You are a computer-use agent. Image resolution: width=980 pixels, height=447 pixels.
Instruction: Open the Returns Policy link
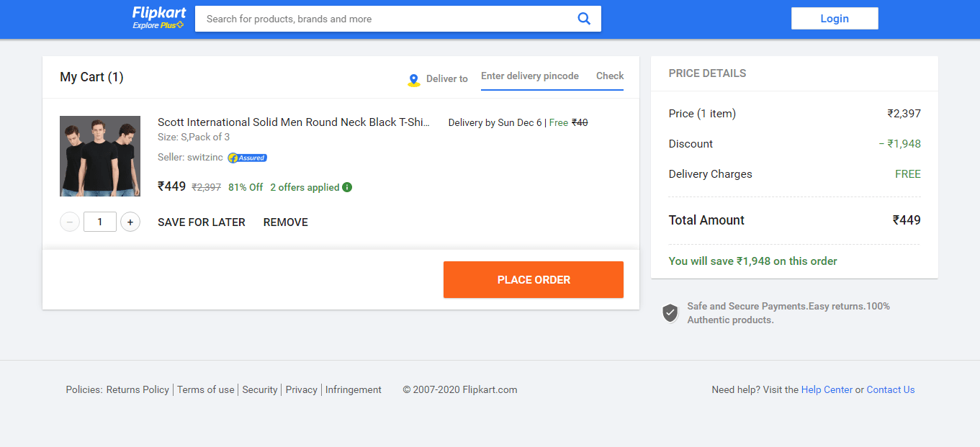(x=138, y=389)
